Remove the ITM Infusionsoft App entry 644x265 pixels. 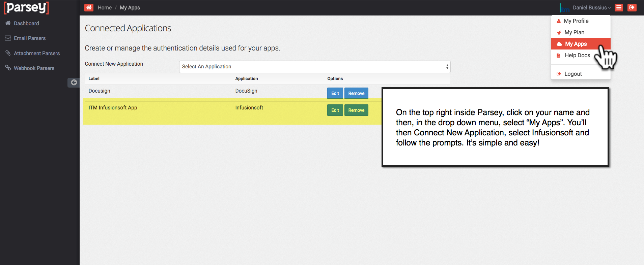pyautogui.click(x=356, y=110)
